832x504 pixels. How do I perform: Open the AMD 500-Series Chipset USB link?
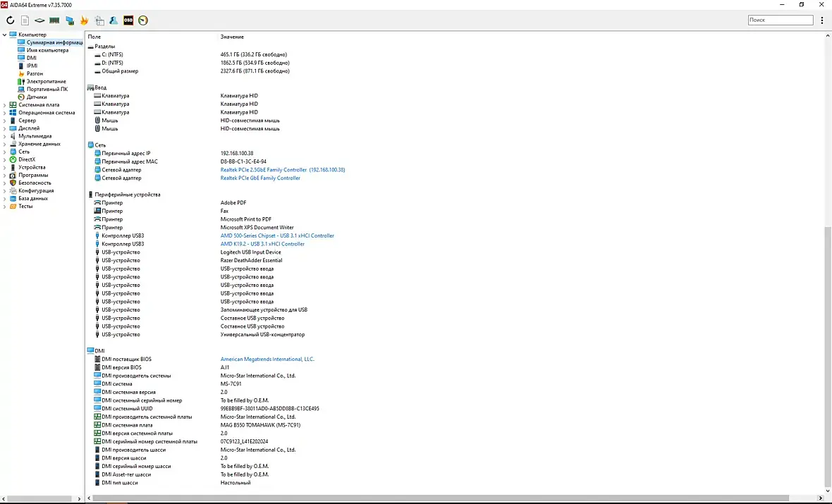click(x=277, y=235)
